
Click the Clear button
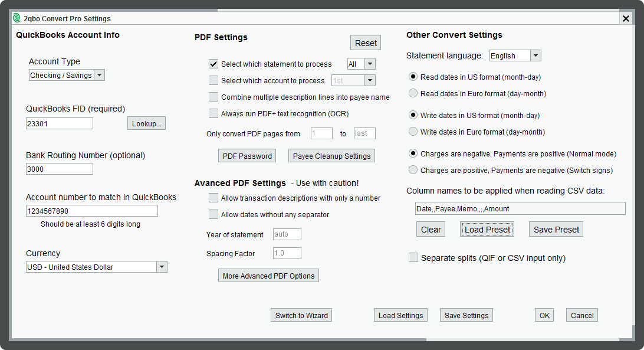pos(431,230)
